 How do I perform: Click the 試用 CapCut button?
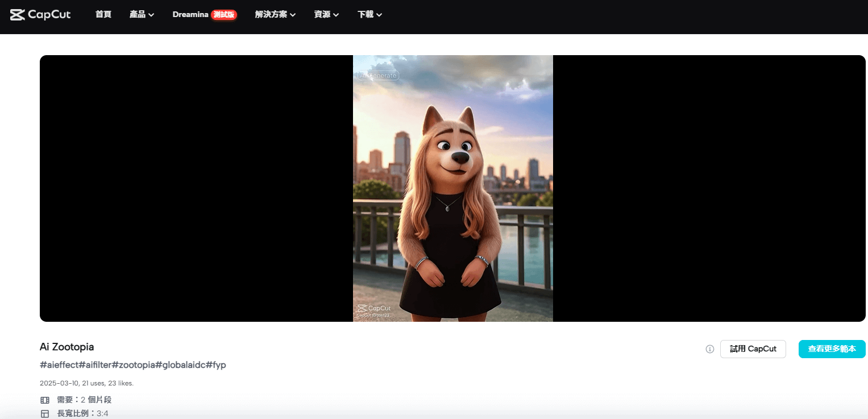pyautogui.click(x=753, y=349)
